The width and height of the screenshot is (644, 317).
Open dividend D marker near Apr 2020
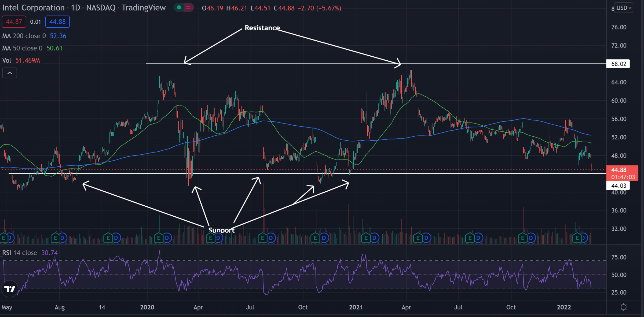(x=218, y=238)
